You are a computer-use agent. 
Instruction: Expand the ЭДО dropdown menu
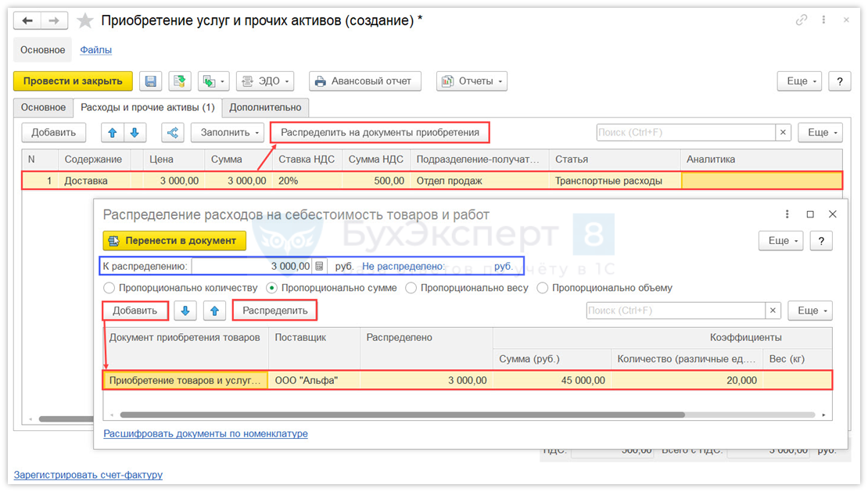pos(265,81)
